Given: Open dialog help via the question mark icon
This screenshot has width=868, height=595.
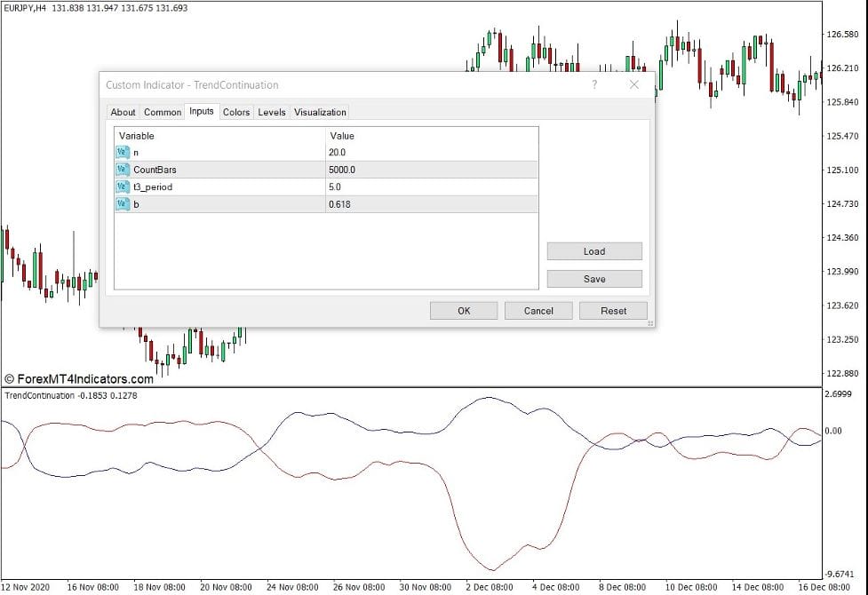Looking at the screenshot, I should 594,84.
